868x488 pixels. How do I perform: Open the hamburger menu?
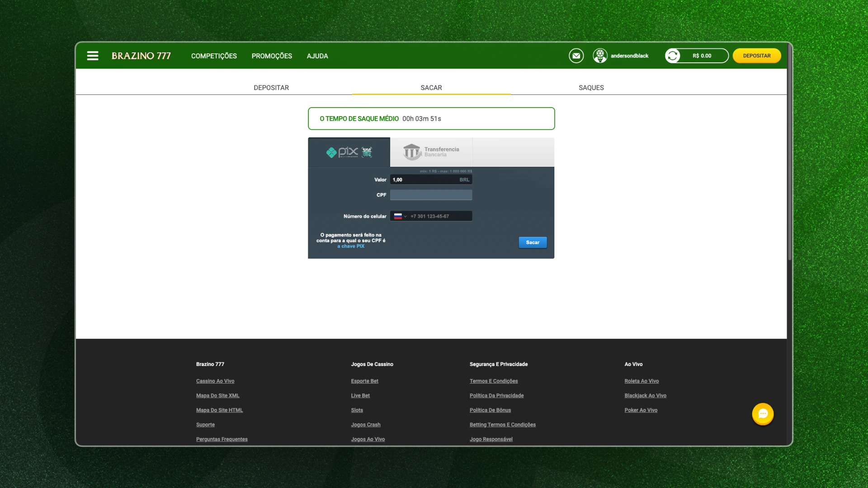click(x=93, y=56)
